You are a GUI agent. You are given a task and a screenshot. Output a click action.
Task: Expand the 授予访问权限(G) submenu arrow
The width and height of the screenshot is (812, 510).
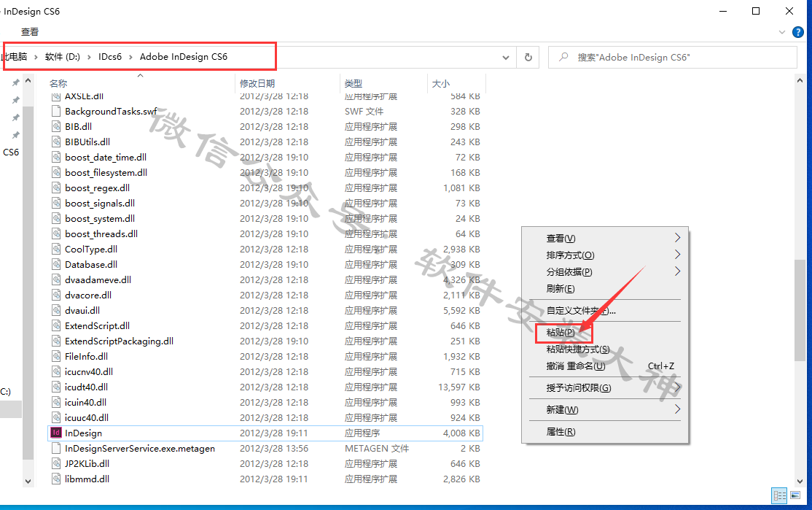tap(677, 387)
